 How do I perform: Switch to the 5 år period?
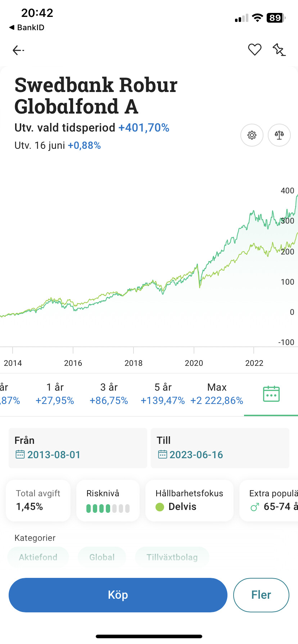point(163,394)
